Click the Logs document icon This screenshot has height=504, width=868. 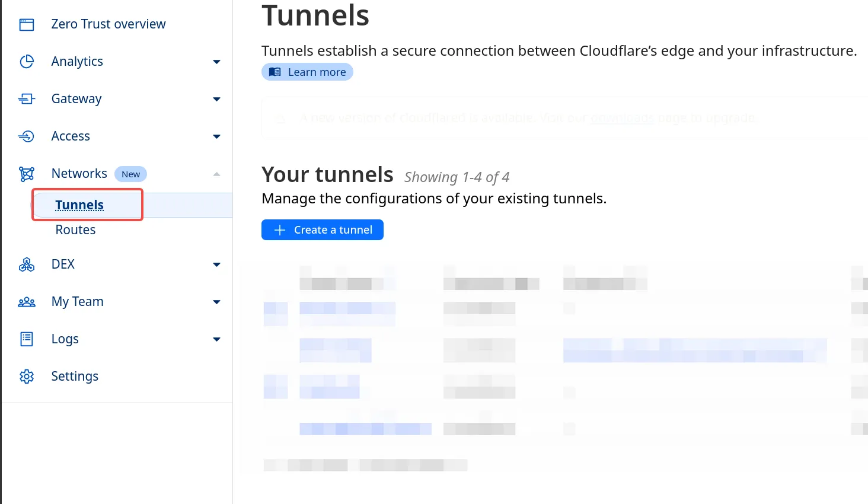click(27, 339)
